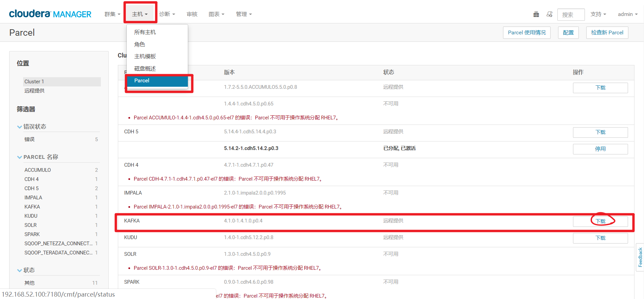The height and width of the screenshot is (299, 644).
Task: Open the 管理 dropdown menu
Action: click(x=244, y=14)
